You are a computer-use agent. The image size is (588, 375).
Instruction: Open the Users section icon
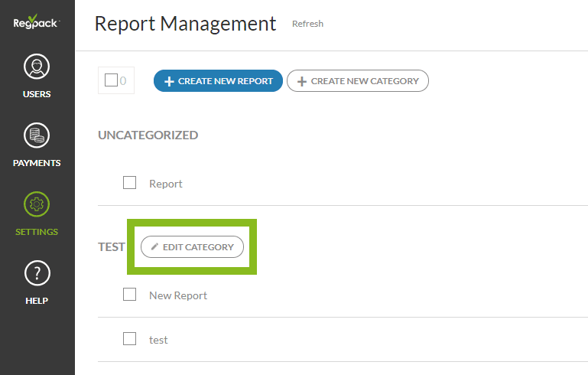point(37,67)
